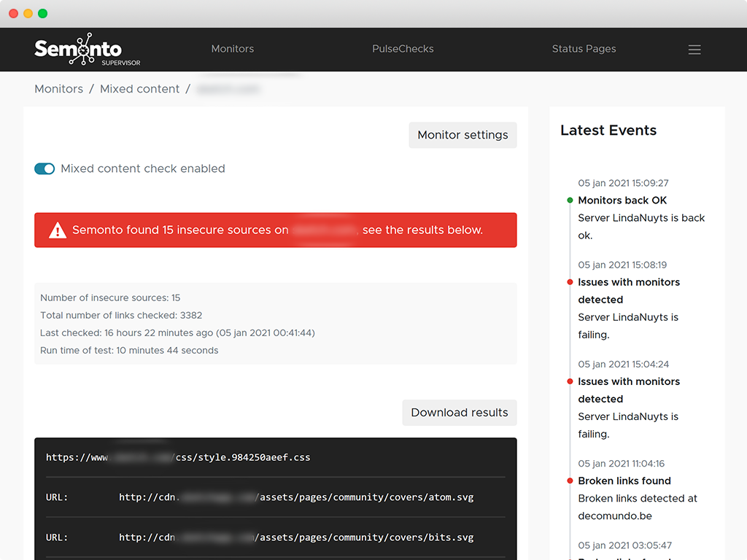Open Status Pages in the navbar
The height and width of the screenshot is (560, 747).
[x=584, y=49]
